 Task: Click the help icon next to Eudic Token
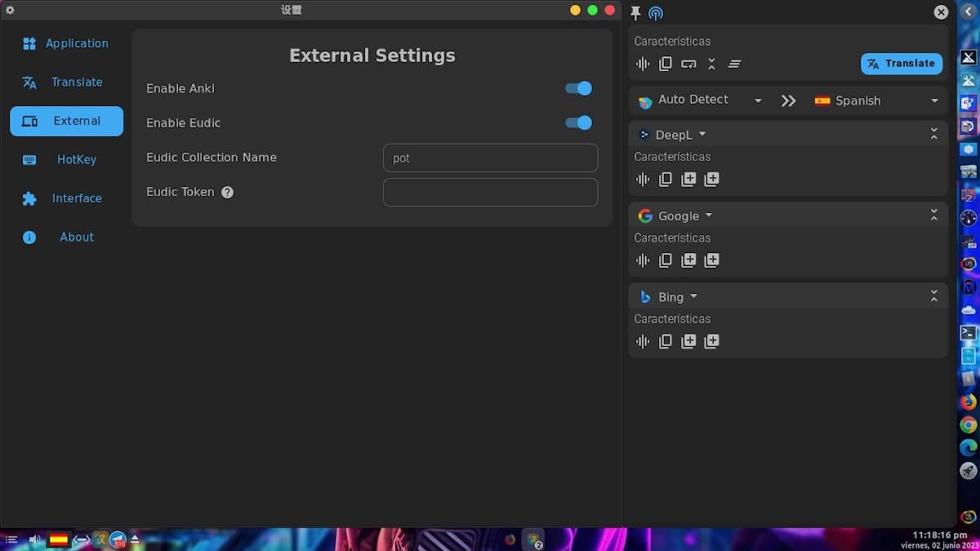pos(227,192)
